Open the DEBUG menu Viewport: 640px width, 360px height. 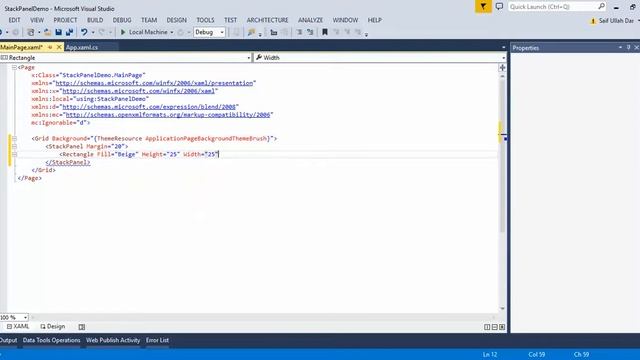(122, 20)
